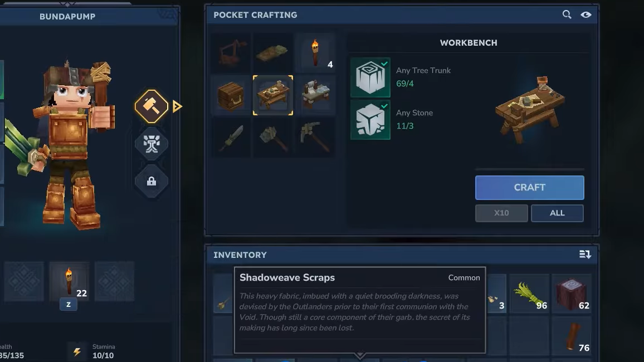Select the stone hammer recipe

(x=273, y=137)
